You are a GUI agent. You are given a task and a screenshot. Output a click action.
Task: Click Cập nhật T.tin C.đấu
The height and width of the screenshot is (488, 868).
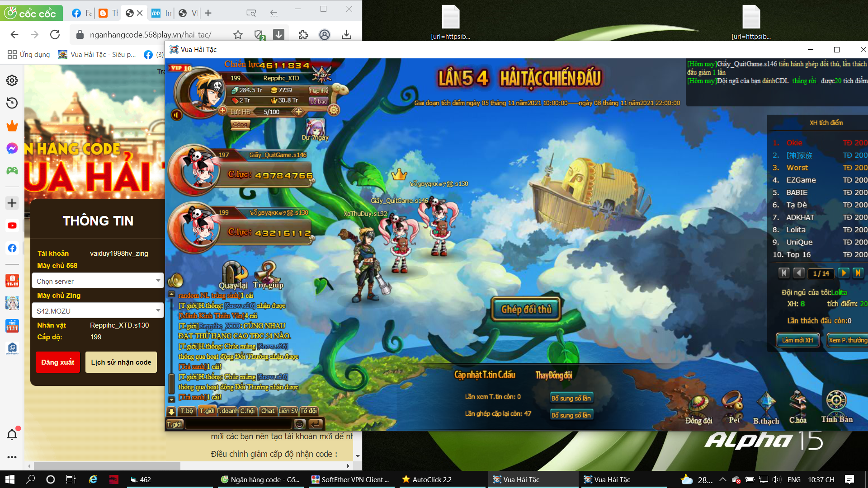(485, 375)
